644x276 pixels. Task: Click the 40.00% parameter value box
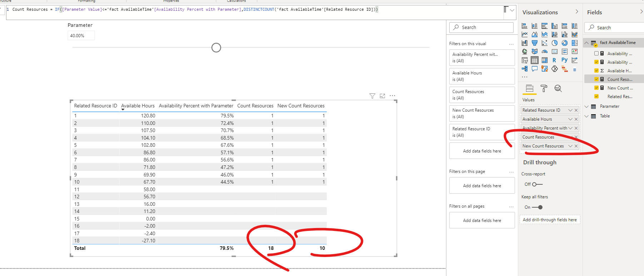(81, 35)
